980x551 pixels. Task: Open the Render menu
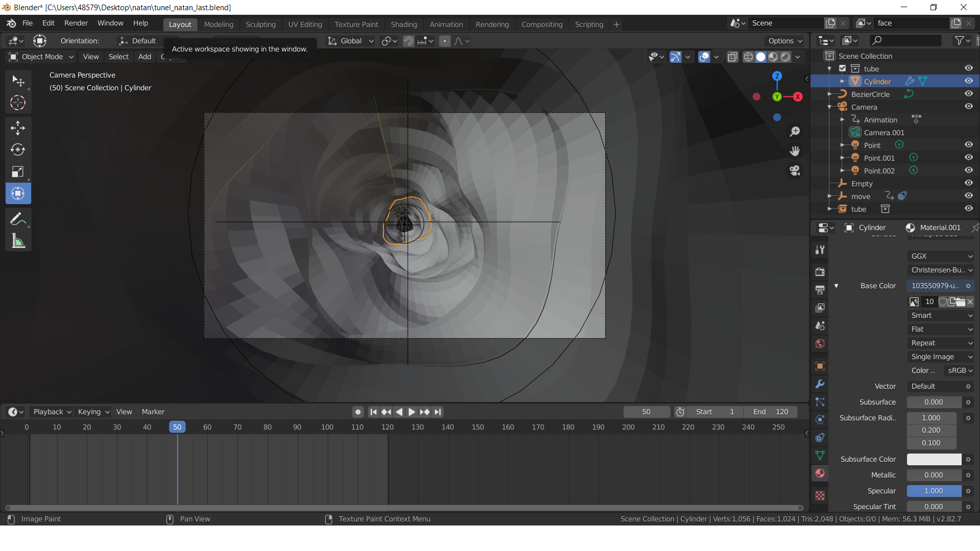76,23
